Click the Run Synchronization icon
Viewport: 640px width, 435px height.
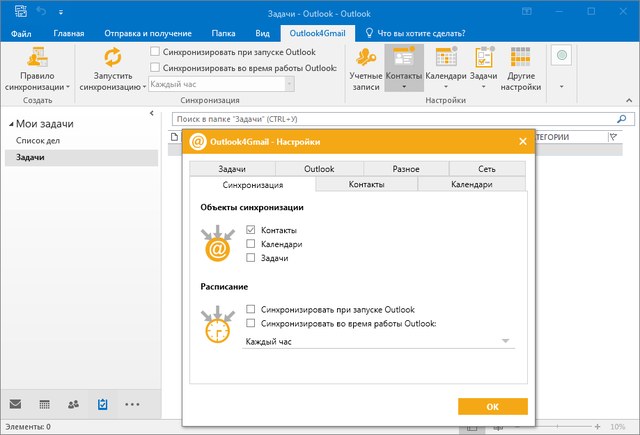tap(113, 59)
